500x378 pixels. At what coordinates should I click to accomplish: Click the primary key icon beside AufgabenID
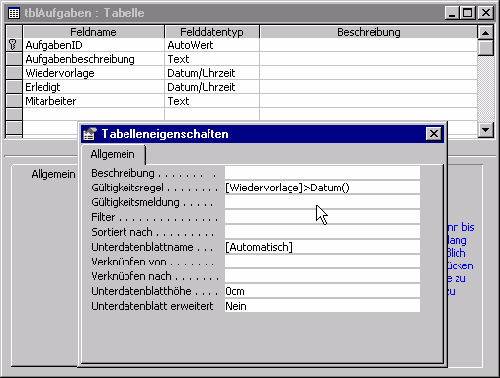[x=13, y=45]
